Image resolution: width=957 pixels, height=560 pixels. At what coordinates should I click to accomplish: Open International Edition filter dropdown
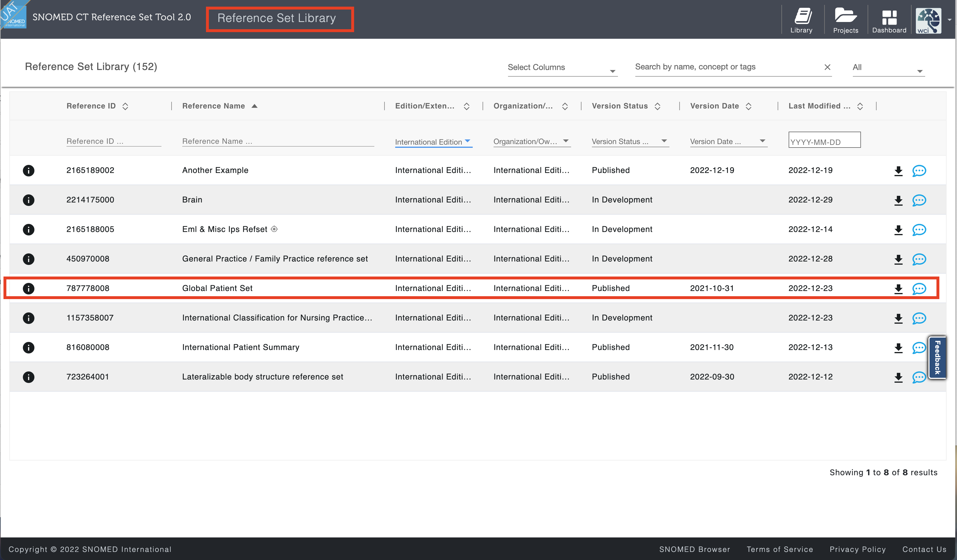[433, 142]
